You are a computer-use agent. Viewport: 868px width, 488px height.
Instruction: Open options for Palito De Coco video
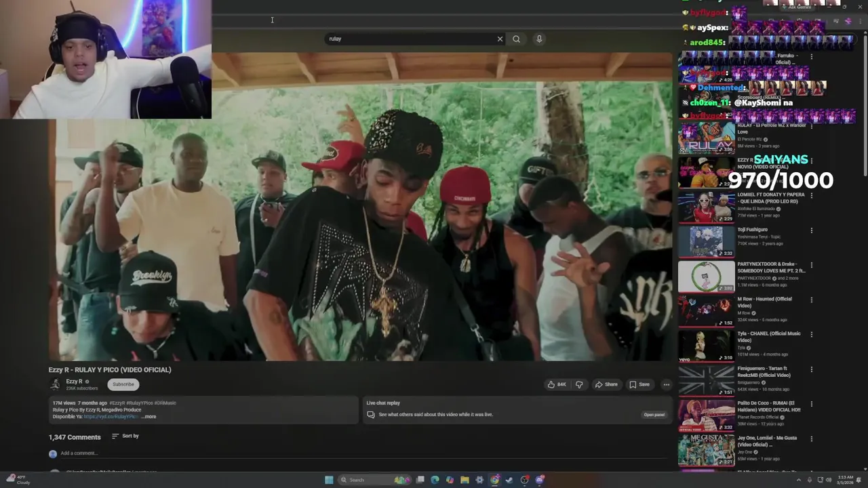tap(812, 404)
